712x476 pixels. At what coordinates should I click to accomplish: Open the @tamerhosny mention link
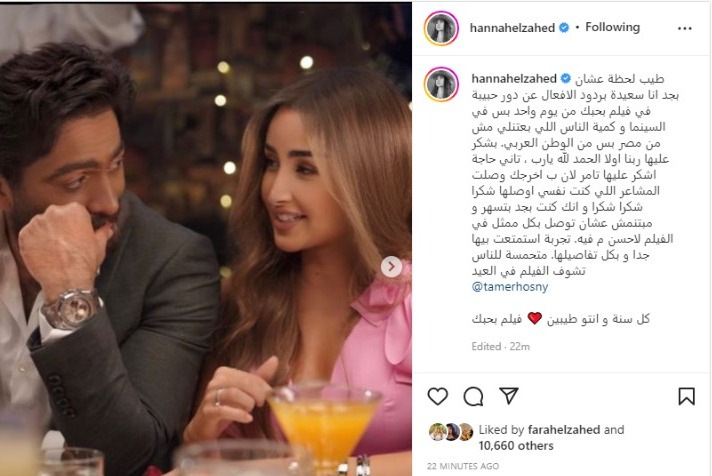(x=510, y=287)
